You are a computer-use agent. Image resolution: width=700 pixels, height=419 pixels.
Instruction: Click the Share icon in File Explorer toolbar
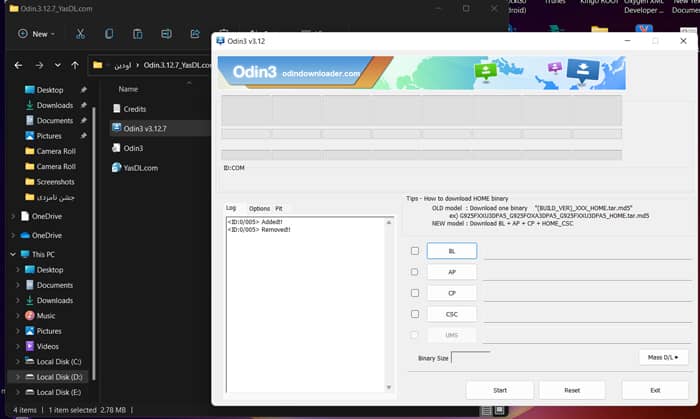pyautogui.click(x=195, y=33)
